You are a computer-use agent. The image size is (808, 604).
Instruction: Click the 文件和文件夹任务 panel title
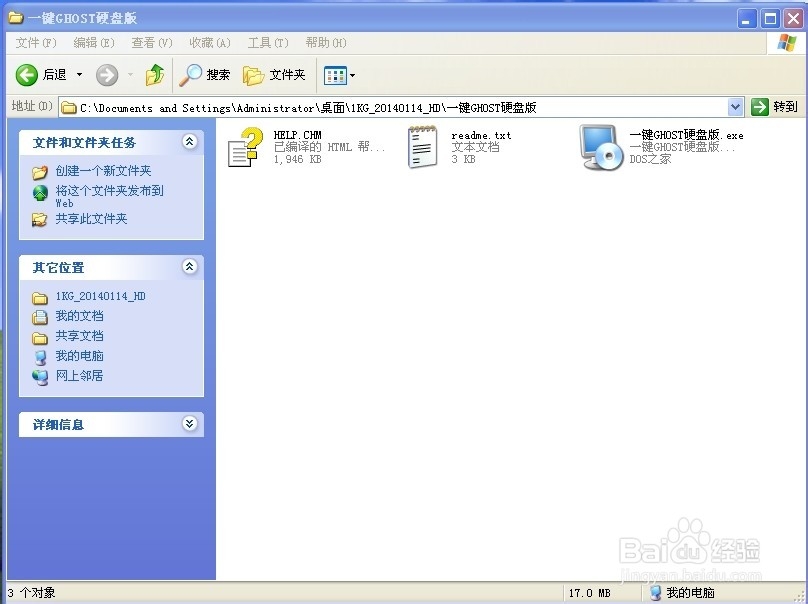click(x=84, y=143)
